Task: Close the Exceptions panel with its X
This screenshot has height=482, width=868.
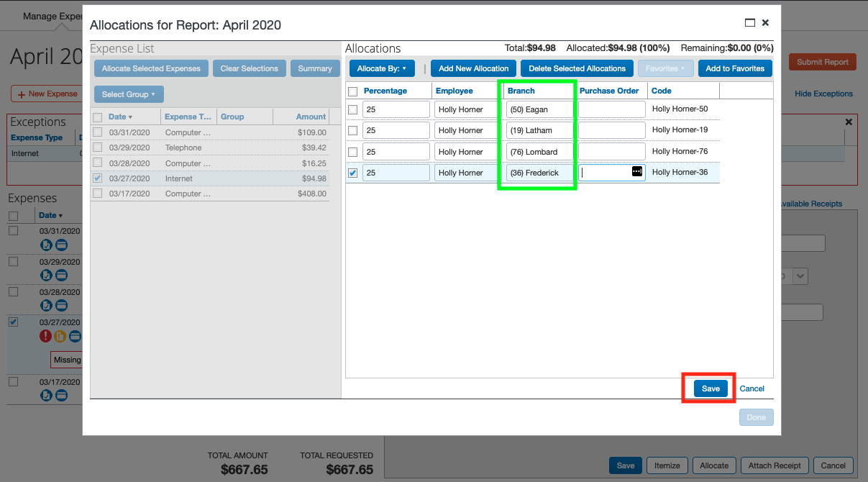Action: coord(850,122)
